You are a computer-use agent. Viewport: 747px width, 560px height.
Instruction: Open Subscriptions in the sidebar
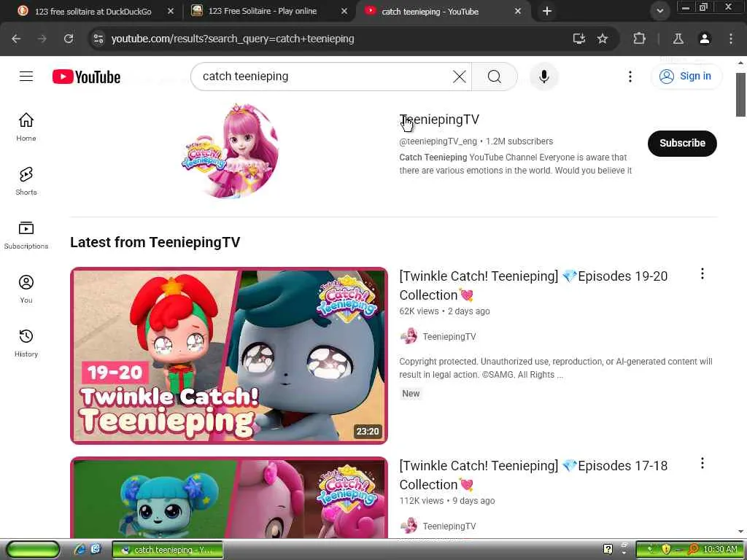pyautogui.click(x=26, y=236)
